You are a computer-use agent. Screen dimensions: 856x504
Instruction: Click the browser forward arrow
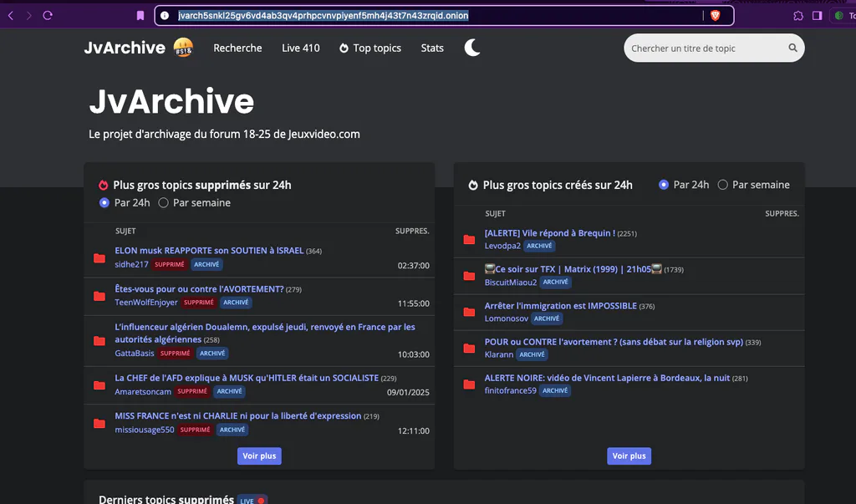[x=29, y=16]
